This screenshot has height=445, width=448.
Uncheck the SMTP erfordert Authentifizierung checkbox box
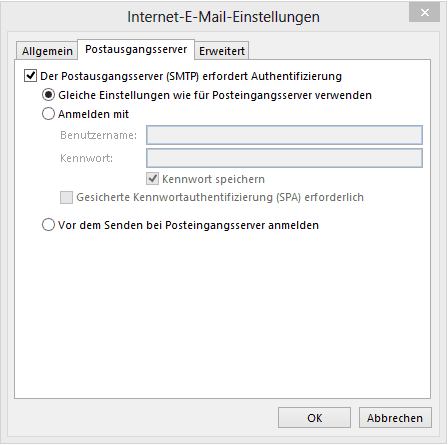pyautogui.click(x=30, y=76)
